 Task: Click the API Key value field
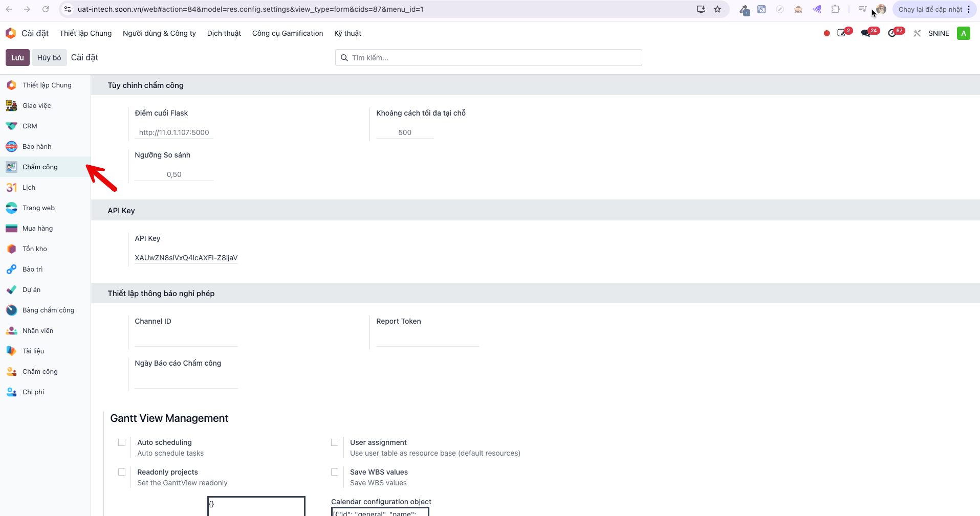(x=186, y=258)
